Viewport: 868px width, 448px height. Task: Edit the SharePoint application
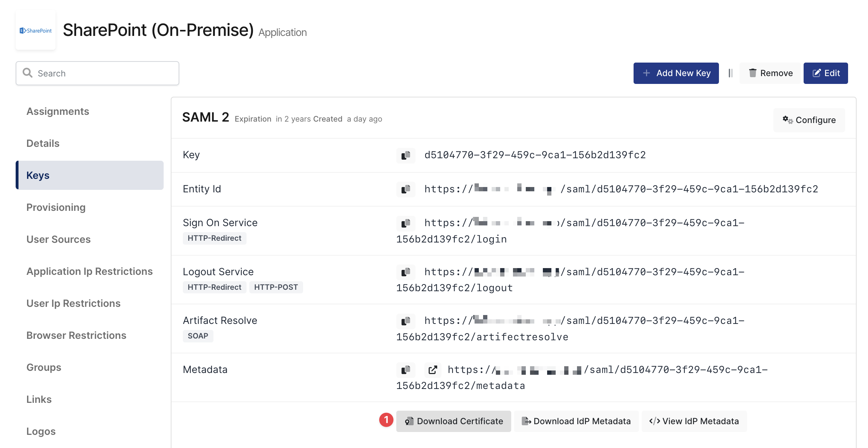point(826,73)
